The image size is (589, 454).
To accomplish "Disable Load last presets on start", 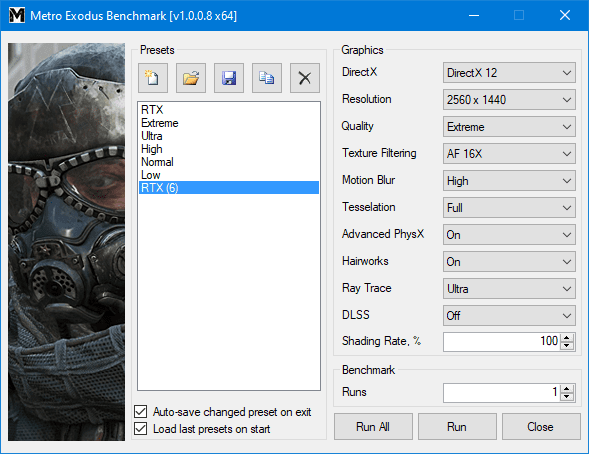I will point(140,428).
